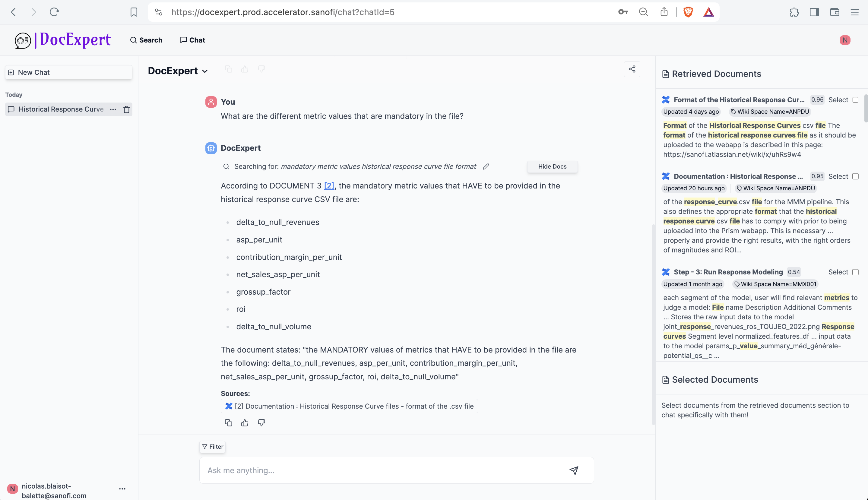The image size is (868, 500).
Task: Click the Retrieved Documents scrollbar
Action: (x=866, y=108)
